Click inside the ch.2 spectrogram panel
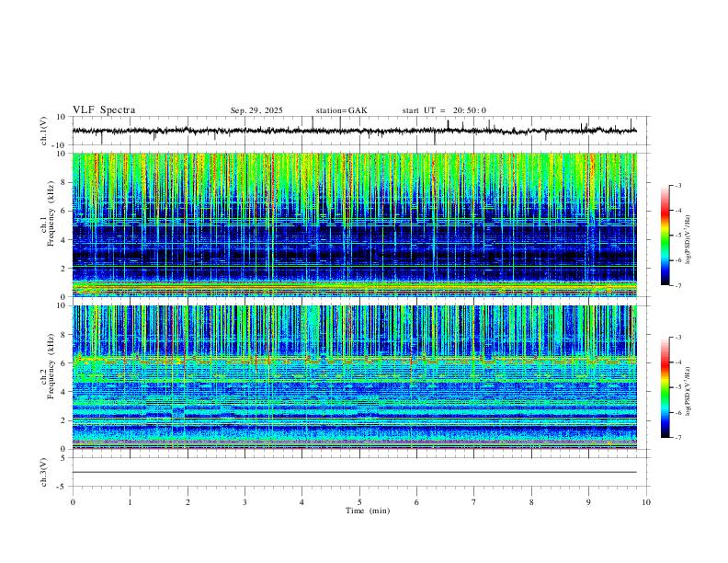The height and width of the screenshot is (563, 728). (355, 377)
